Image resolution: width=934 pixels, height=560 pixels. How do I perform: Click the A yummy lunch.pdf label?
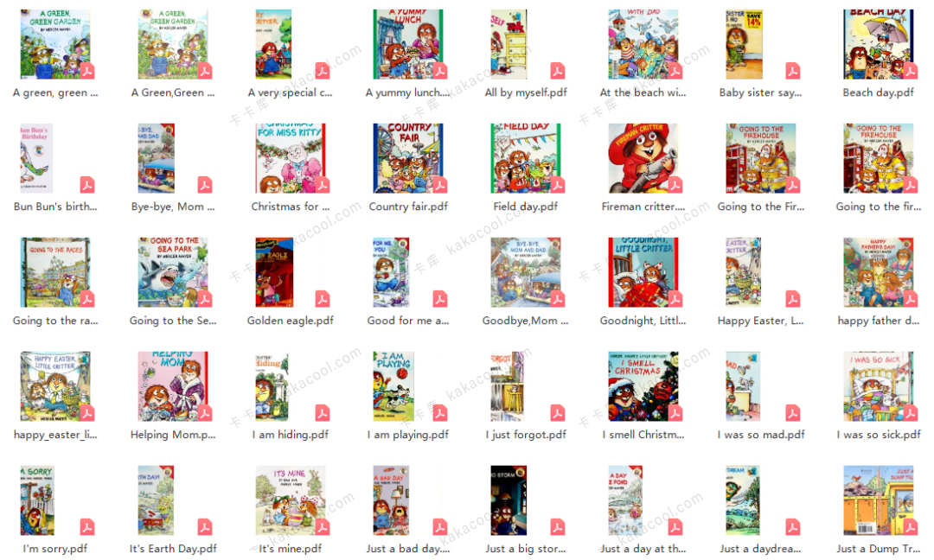[x=408, y=92]
